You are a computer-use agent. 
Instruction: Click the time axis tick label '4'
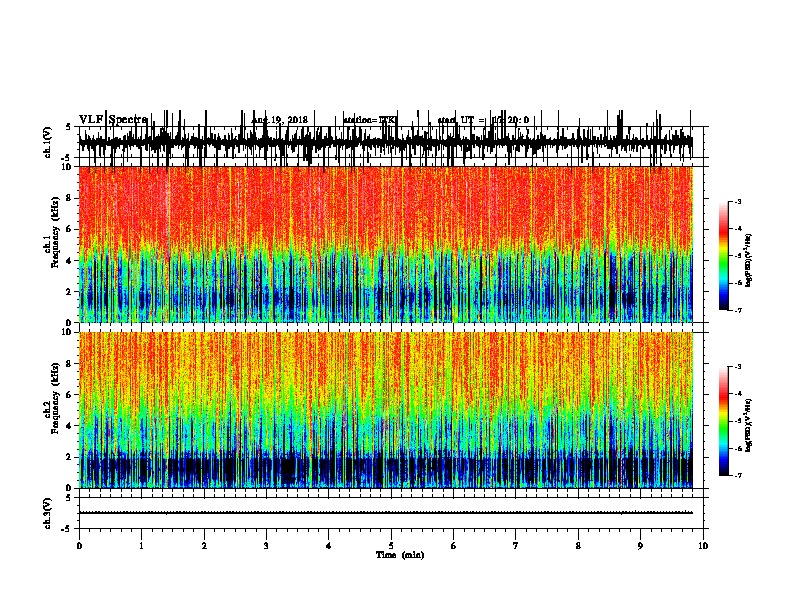tap(329, 546)
